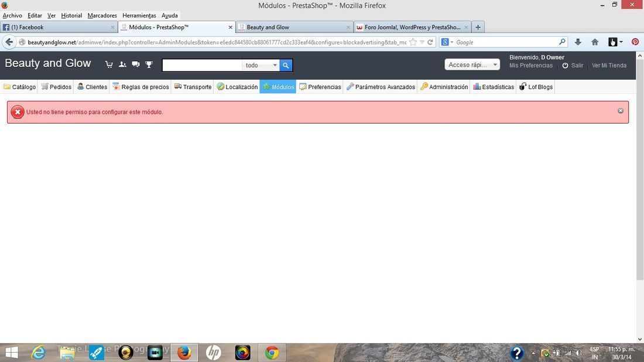The width and height of the screenshot is (644, 362).
Task: Open the Estadísticas admin tab
Action: coord(494,87)
